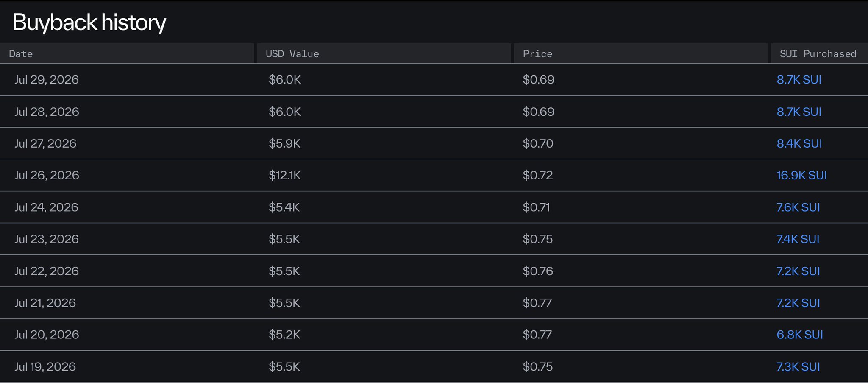
Task: Open the 7.6K SUI purchase link
Action: [x=798, y=207]
